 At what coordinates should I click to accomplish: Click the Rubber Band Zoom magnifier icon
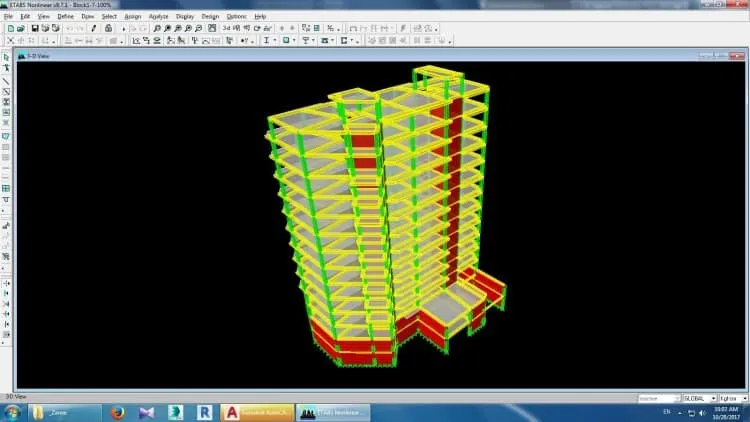(157, 29)
